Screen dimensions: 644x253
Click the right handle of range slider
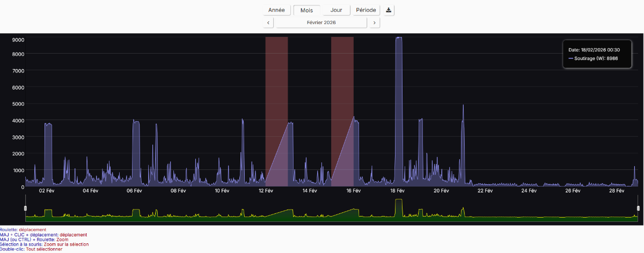click(638, 208)
